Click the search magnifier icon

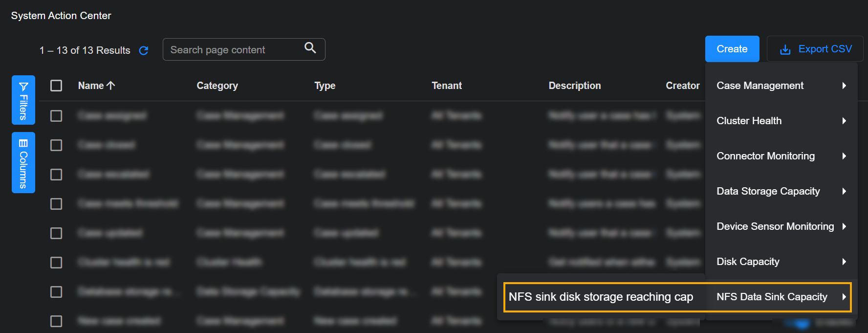tap(310, 48)
